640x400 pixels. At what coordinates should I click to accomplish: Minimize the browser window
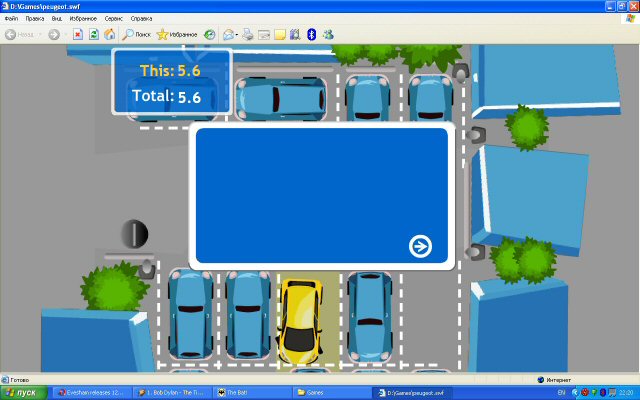coord(610,6)
